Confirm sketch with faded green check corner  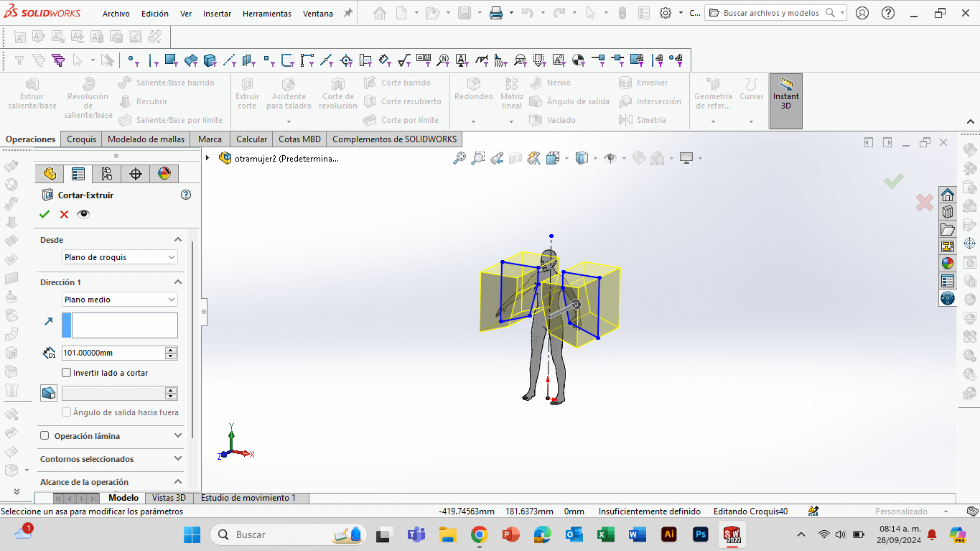[x=894, y=181]
